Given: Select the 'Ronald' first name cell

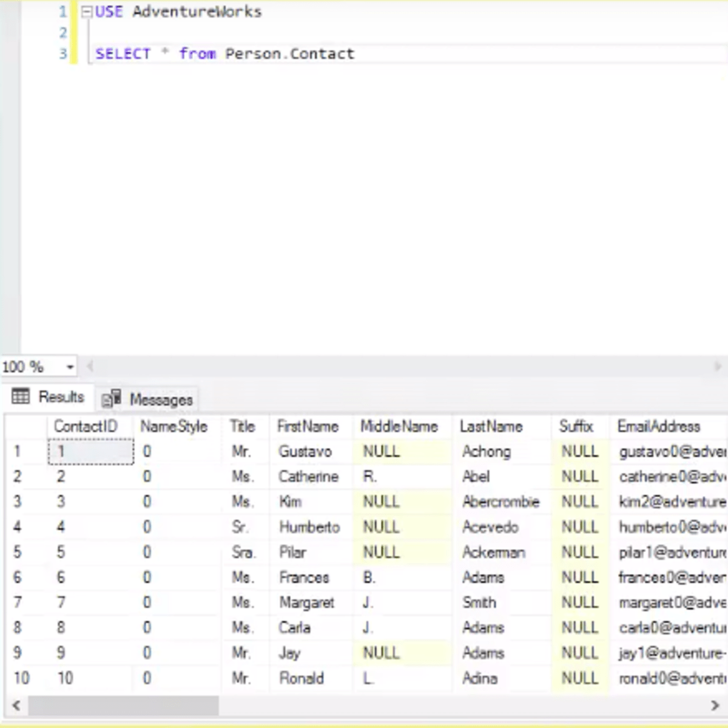Looking at the screenshot, I should pos(311,678).
